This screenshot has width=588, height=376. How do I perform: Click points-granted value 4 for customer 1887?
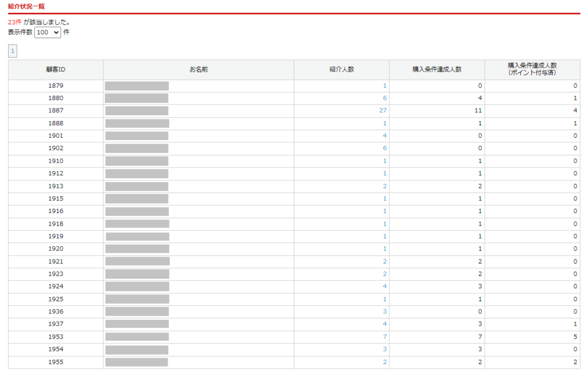[x=575, y=111]
